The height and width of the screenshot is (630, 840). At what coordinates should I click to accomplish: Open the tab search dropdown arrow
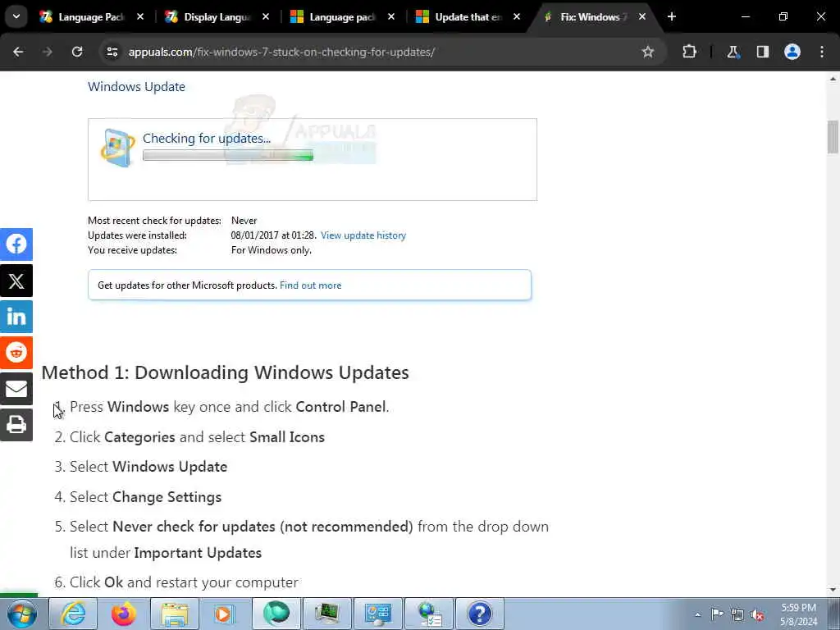click(x=16, y=16)
